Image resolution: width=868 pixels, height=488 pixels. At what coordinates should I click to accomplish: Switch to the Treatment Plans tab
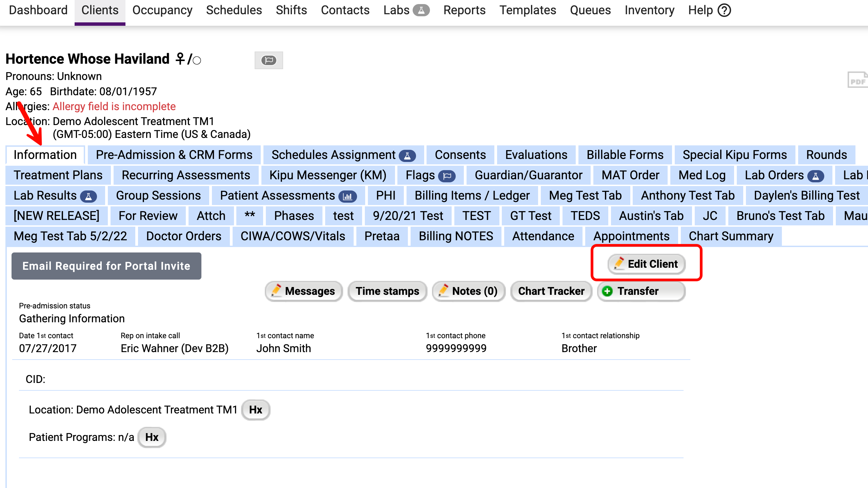(58, 175)
